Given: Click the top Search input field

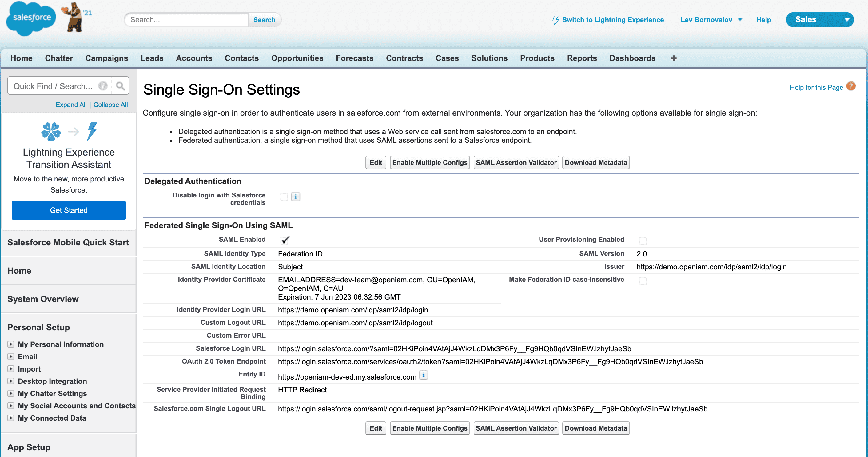Looking at the screenshot, I should tap(186, 20).
